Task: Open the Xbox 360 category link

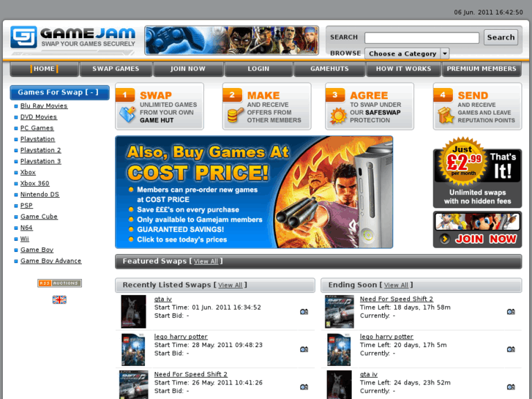Action: coord(34,183)
